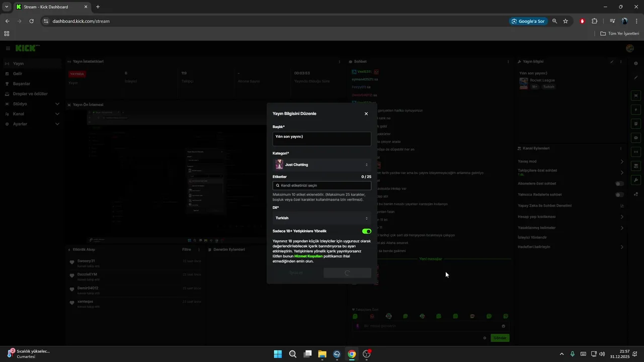This screenshot has width=644, height=362.
Task: Open Takipçilere özel sohbet setting
Action: [x=571, y=172]
